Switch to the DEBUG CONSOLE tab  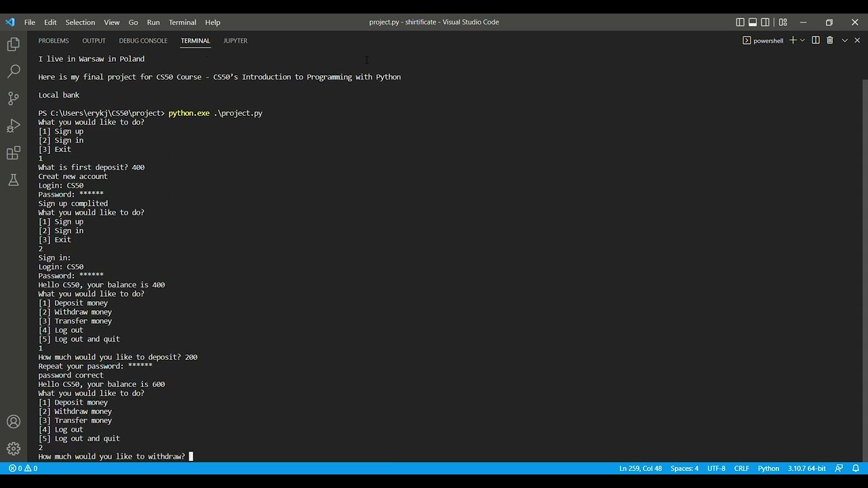coord(143,41)
